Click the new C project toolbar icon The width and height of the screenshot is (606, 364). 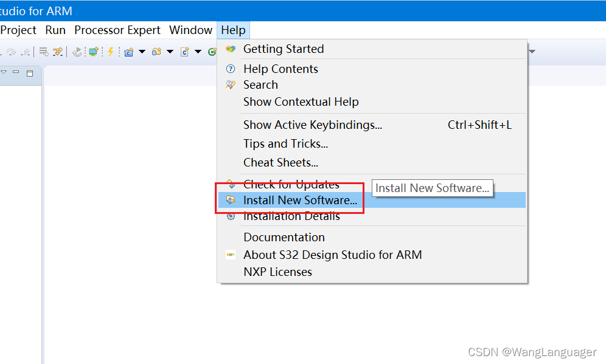point(129,52)
